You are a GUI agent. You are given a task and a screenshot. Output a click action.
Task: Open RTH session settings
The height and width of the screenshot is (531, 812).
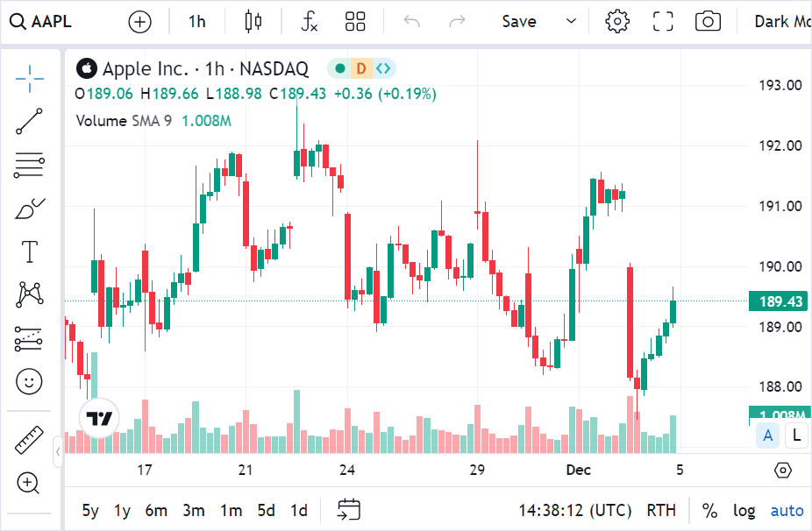pyautogui.click(x=661, y=510)
